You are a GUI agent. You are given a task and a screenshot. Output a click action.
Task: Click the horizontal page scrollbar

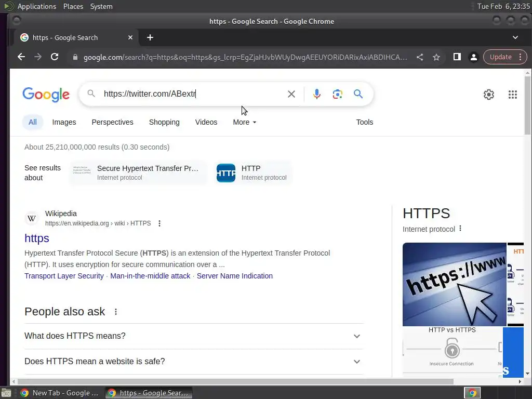pos(234,381)
